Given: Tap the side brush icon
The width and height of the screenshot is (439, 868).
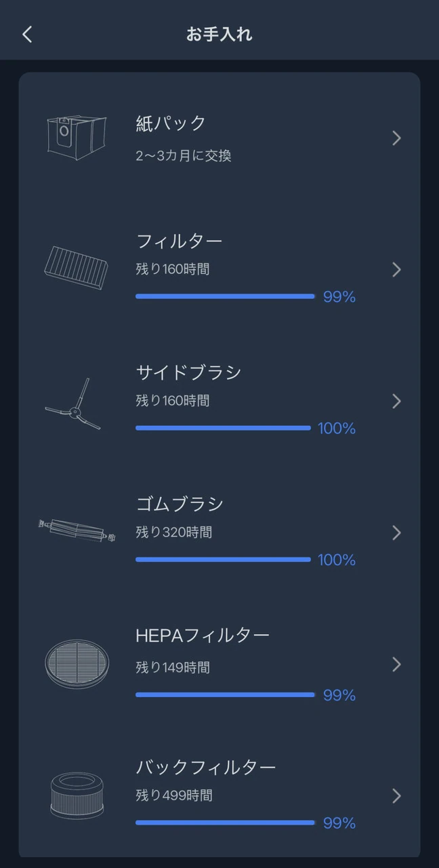Looking at the screenshot, I should (74, 404).
